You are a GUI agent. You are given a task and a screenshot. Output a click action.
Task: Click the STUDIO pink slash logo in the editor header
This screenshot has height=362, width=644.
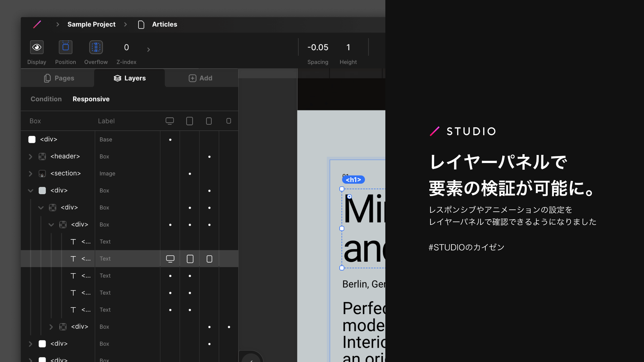tap(37, 24)
